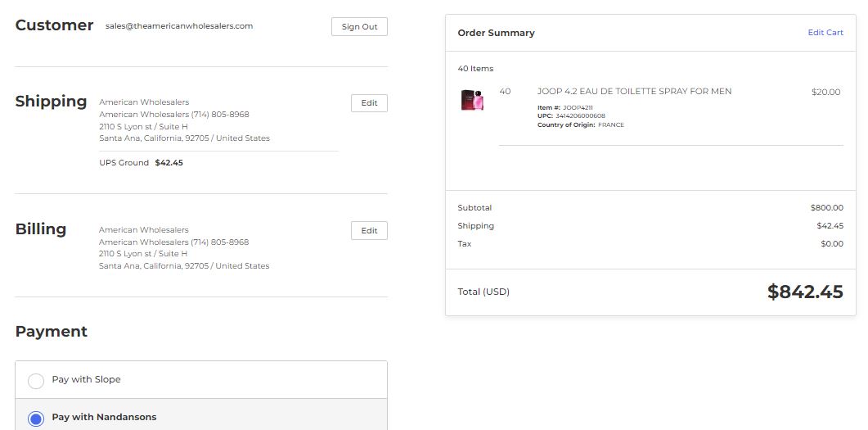Edit the Billing address

click(x=369, y=230)
